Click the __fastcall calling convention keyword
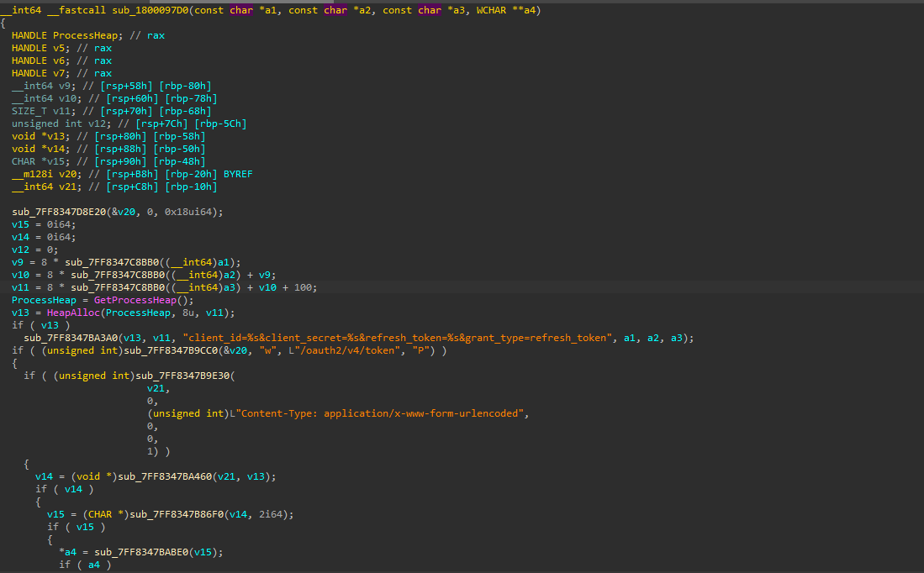Viewport: 924px width, 573px height. pos(77,10)
